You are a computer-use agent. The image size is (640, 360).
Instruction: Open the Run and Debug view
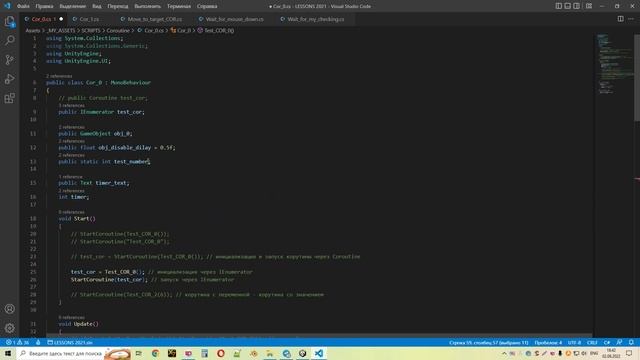[9, 79]
